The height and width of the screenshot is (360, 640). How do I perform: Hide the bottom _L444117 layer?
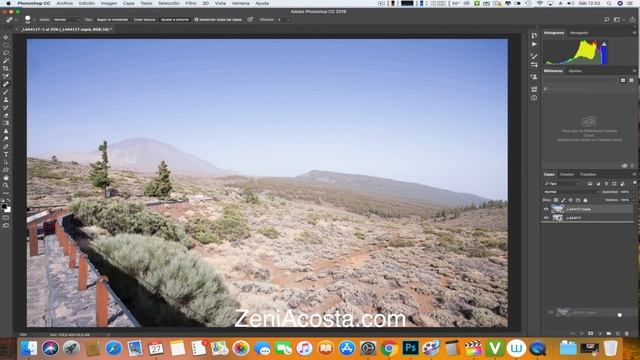tap(546, 218)
